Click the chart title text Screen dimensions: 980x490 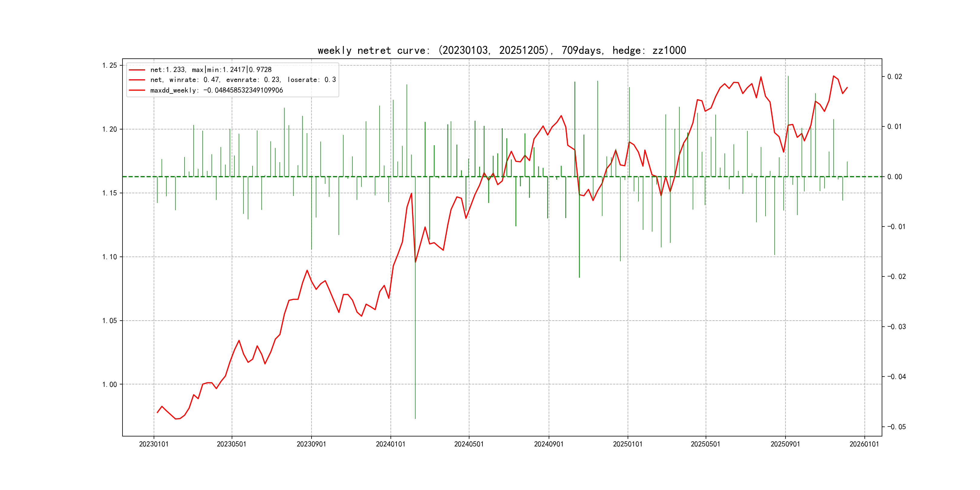point(501,50)
